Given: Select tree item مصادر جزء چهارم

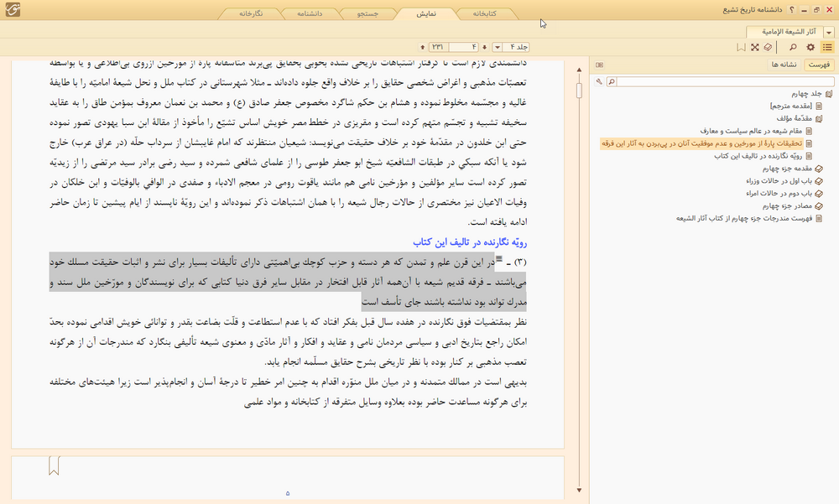Looking at the screenshot, I should (787, 206).
